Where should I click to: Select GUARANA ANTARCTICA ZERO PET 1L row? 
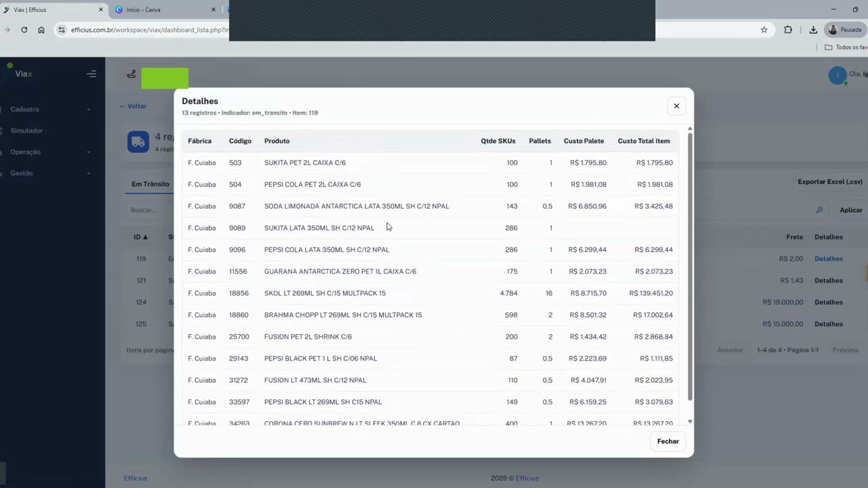(x=430, y=271)
